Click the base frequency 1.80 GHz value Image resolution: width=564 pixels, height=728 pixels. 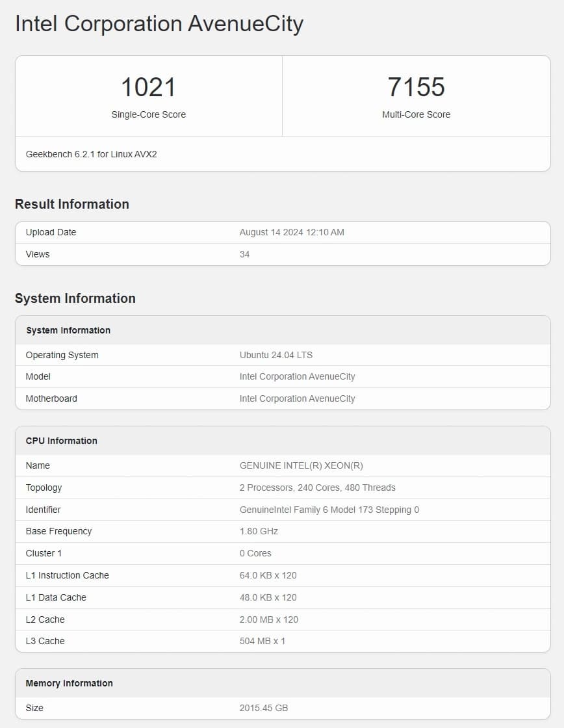click(259, 531)
